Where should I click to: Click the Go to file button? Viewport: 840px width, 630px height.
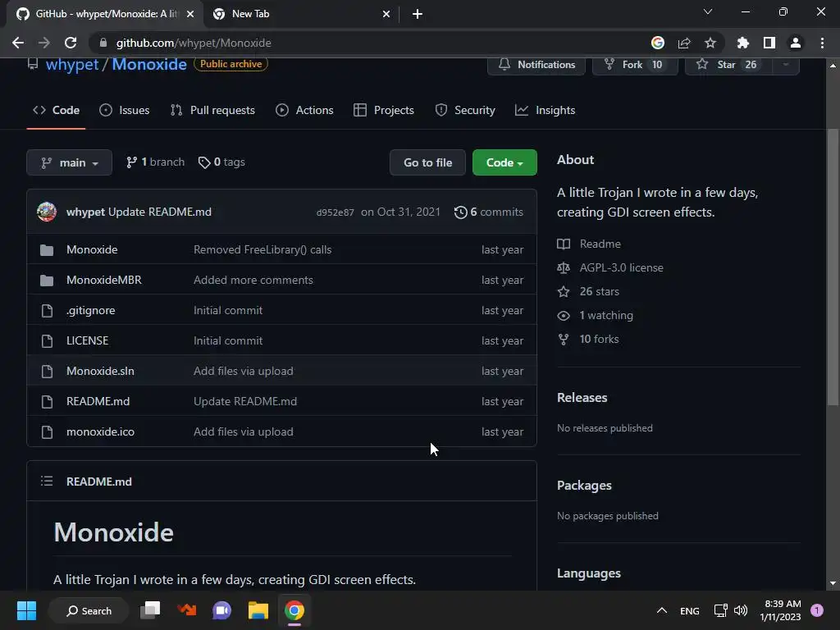(428, 162)
